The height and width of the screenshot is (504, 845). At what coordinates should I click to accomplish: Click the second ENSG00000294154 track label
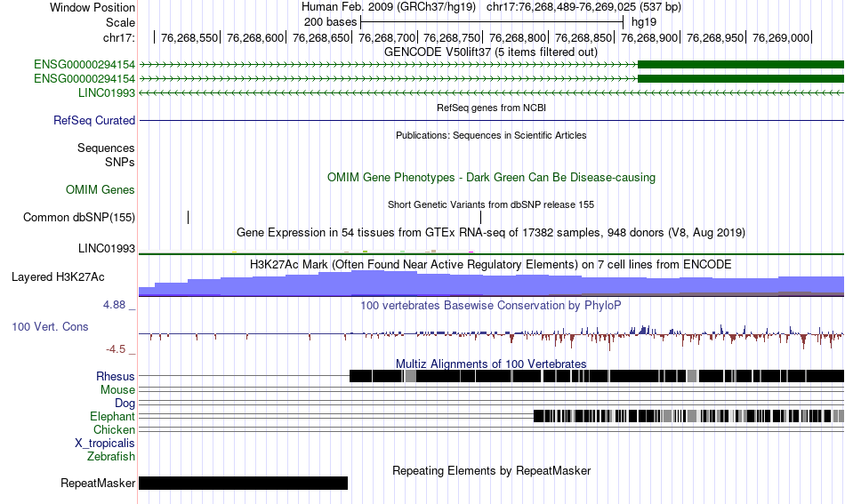[x=84, y=78]
